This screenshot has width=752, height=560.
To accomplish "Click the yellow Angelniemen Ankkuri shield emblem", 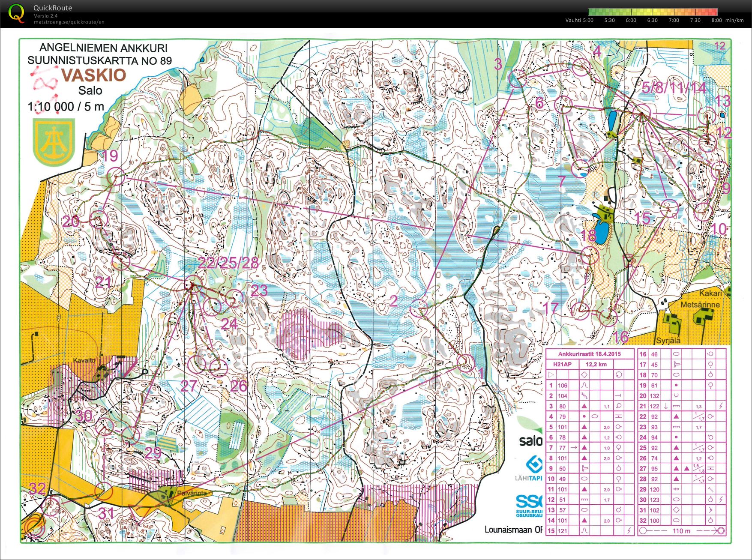I will pyautogui.click(x=54, y=143).
